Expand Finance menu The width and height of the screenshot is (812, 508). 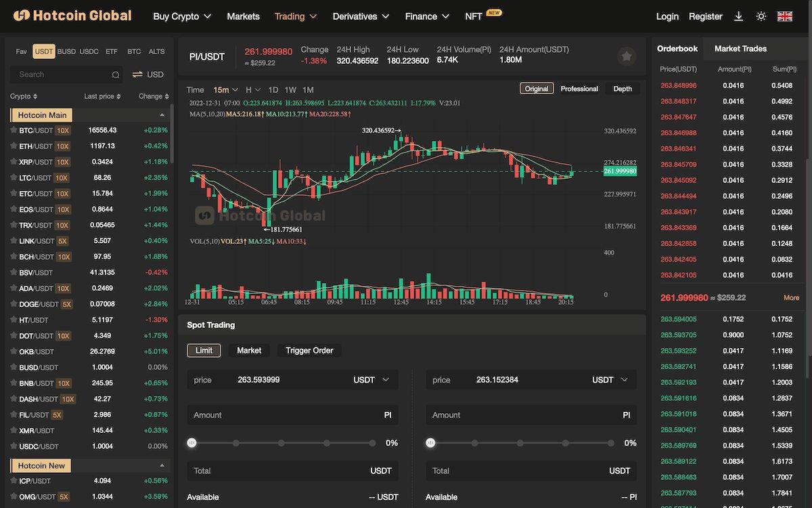[427, 16]
